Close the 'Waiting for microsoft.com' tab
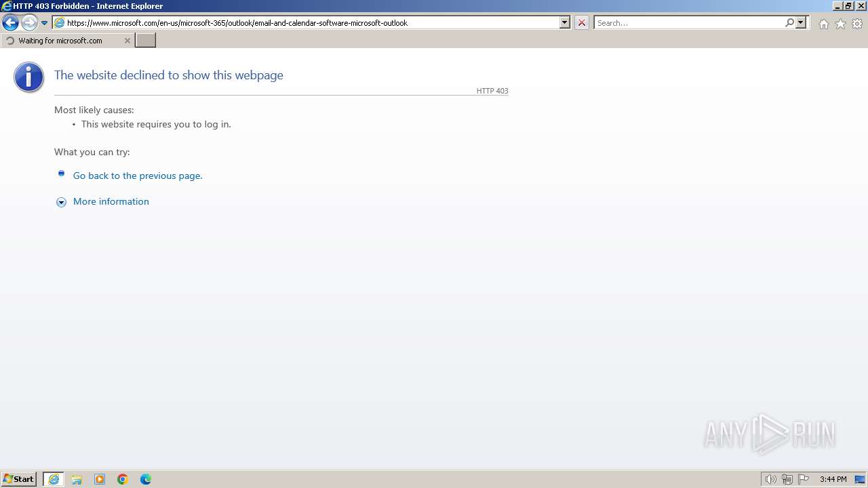The height and width of the screenshot is (488, 868). 127,41
